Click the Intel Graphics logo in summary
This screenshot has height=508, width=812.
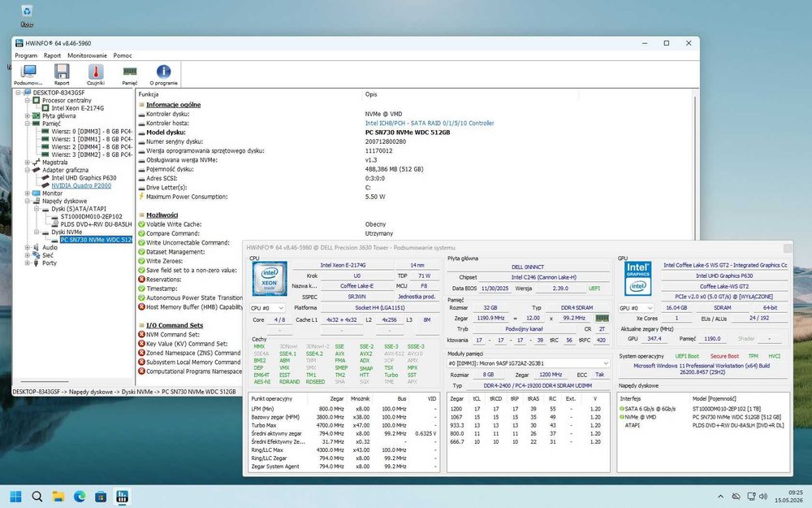(x=638, y=279)
